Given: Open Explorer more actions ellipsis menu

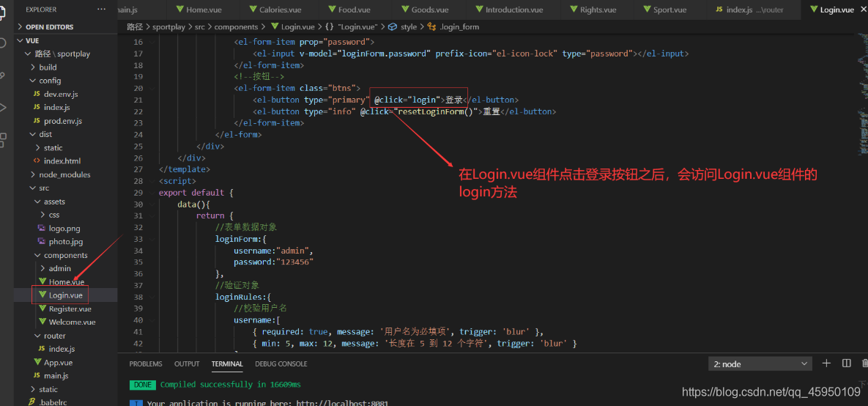Looking at the screenshot, I should click(x=101, y=10).
